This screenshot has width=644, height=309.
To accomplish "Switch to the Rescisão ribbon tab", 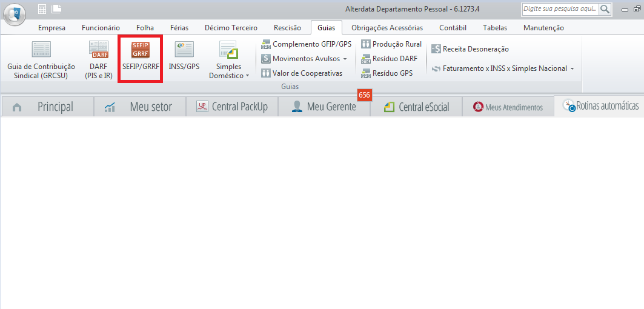I will coord(288,28).
